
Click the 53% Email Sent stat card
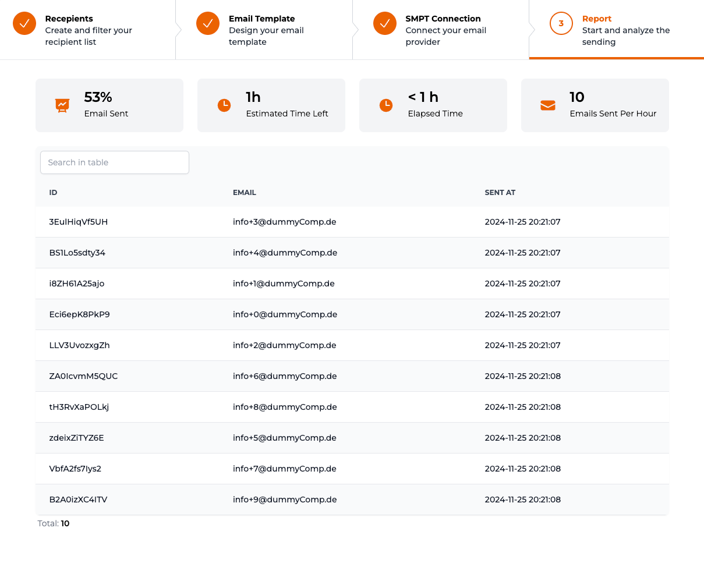pos(109,105)
